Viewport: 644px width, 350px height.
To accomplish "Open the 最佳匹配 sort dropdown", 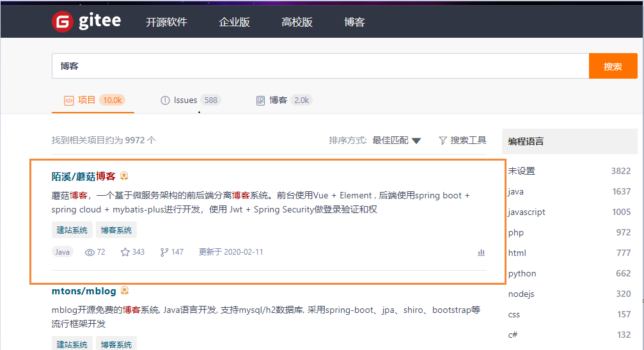I will point(397,141).
